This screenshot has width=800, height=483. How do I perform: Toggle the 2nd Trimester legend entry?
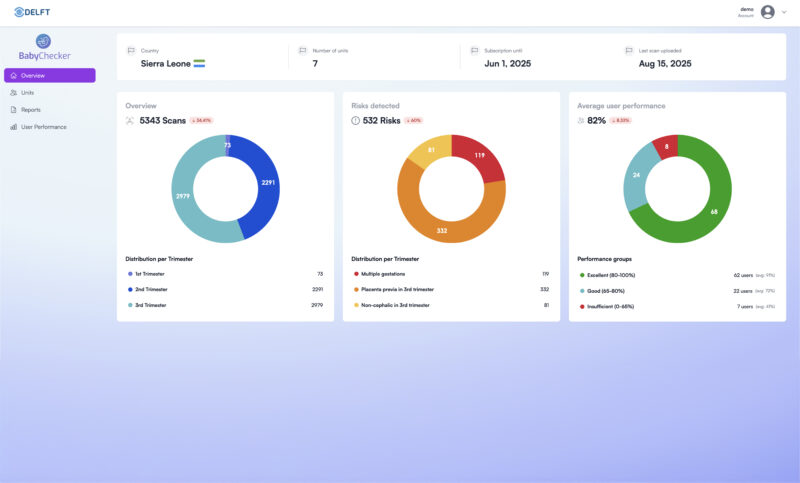tap(151, 289)
